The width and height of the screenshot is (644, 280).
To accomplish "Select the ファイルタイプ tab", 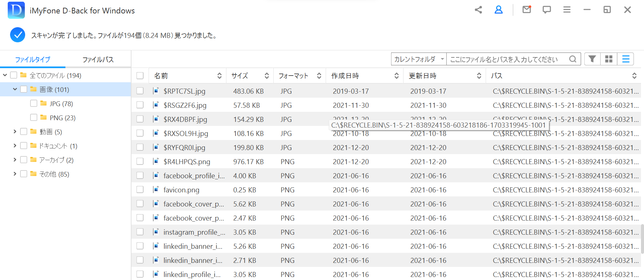I will pyautogui.click(x=33, y=59).
